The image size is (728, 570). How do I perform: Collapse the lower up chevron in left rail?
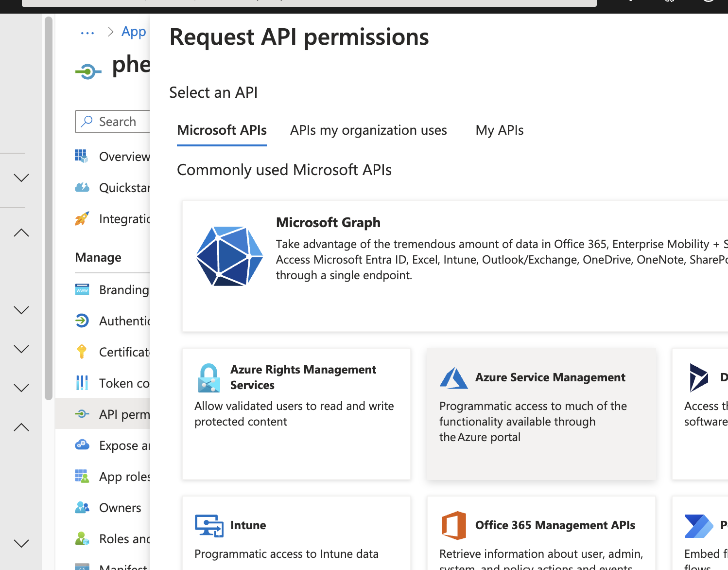tap(21, 427)
